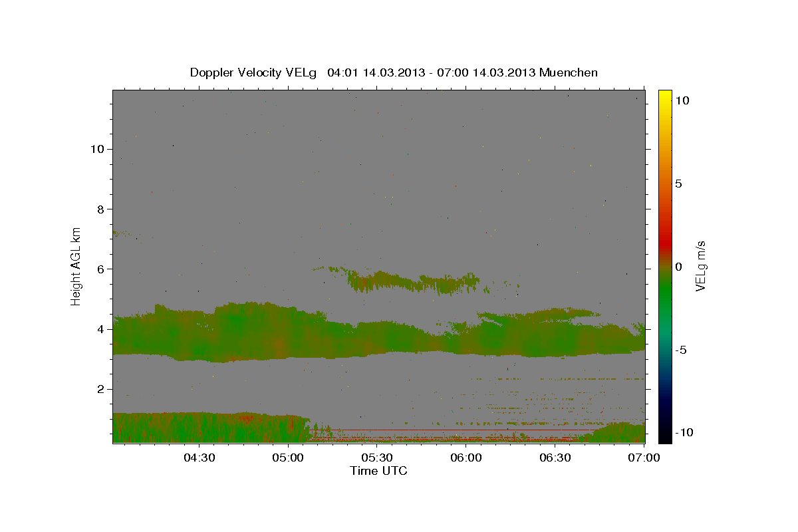Image resolution: width=798 pixels, height=532 pixels.
Task: Click the 04:30 time tick label
Action: click(x=199, y=458)
